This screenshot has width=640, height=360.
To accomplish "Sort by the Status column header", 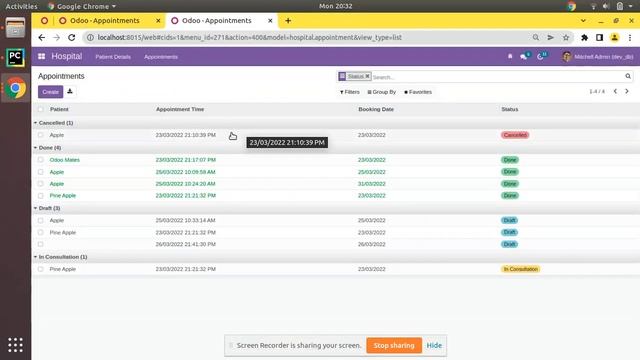I will [510, 109].
